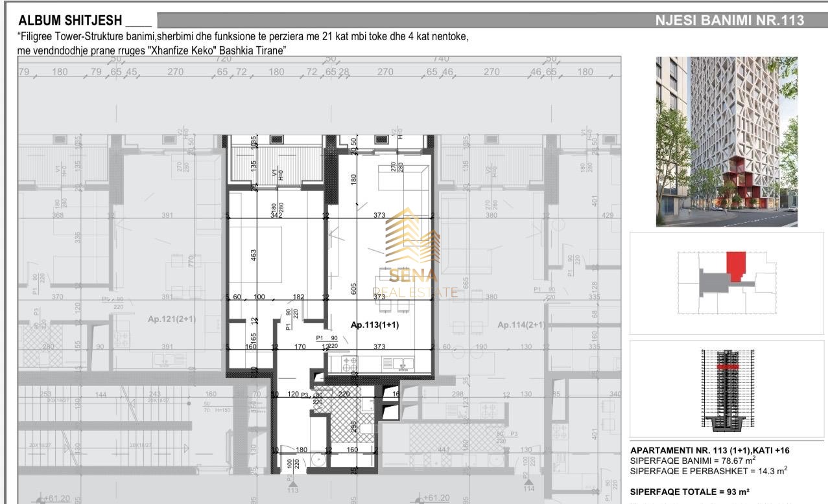
Task: Select the Ap.114(2+1) neighboring apartment label
Action: 521,325
